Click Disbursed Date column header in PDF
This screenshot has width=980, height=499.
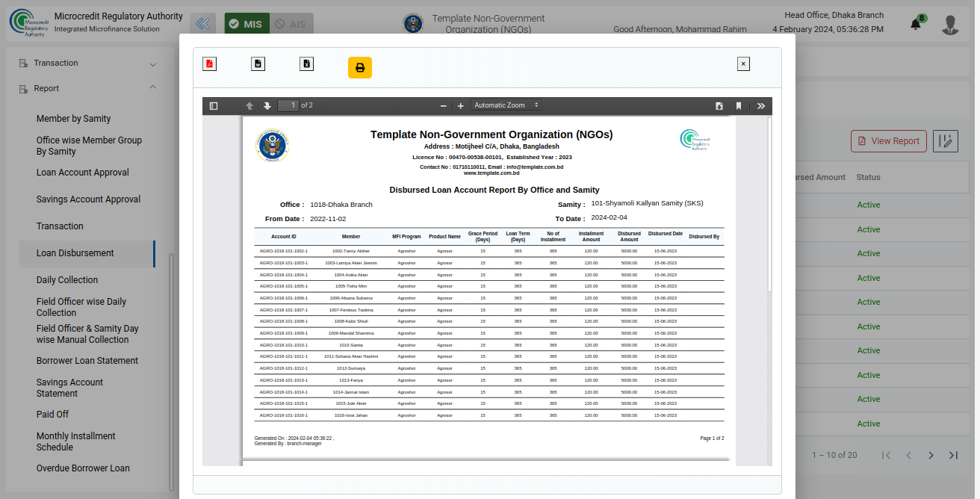click(x=665, y=234)
